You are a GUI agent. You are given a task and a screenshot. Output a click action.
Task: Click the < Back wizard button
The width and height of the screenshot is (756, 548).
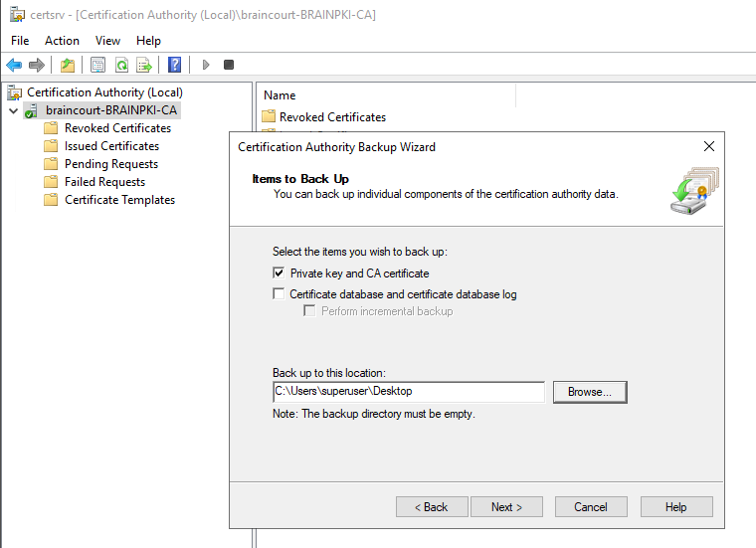[x=432, y=507]
